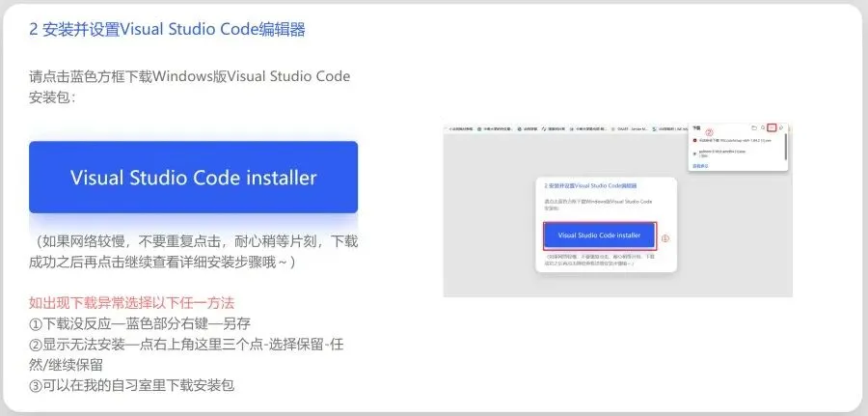Click the search icon in the screenshot's downloads popup

(x=763, y=128)
